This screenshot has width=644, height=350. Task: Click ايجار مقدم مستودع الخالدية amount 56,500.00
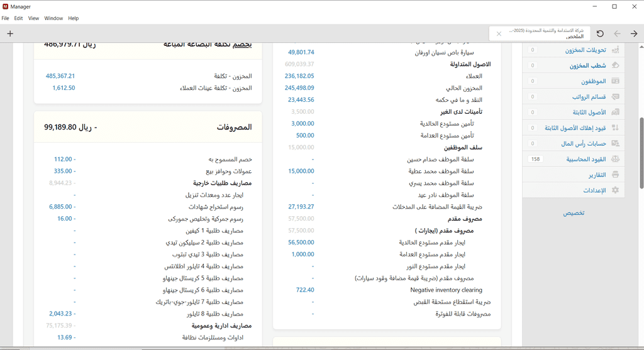pos(301,243)
